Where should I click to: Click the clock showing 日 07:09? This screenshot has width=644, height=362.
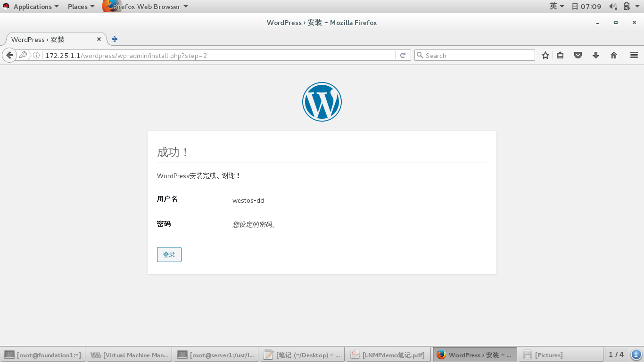586,6
